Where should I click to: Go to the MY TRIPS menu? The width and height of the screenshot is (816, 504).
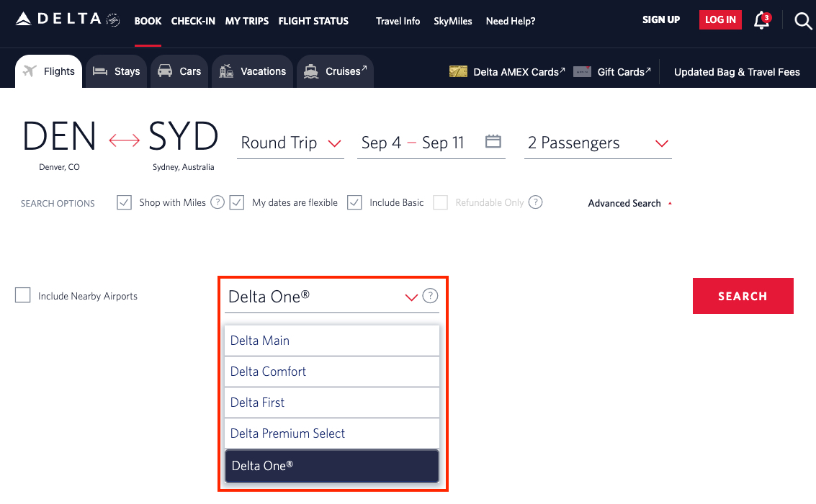(246, 21)
